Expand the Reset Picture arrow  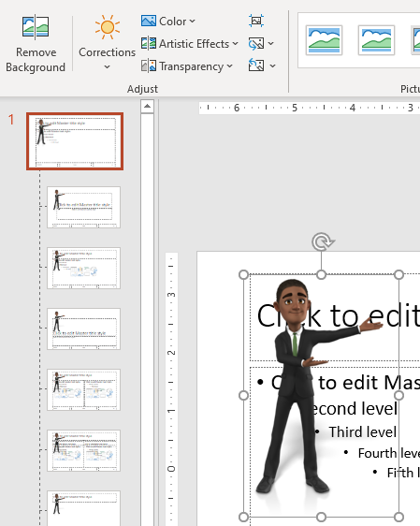tap(272, 66)
